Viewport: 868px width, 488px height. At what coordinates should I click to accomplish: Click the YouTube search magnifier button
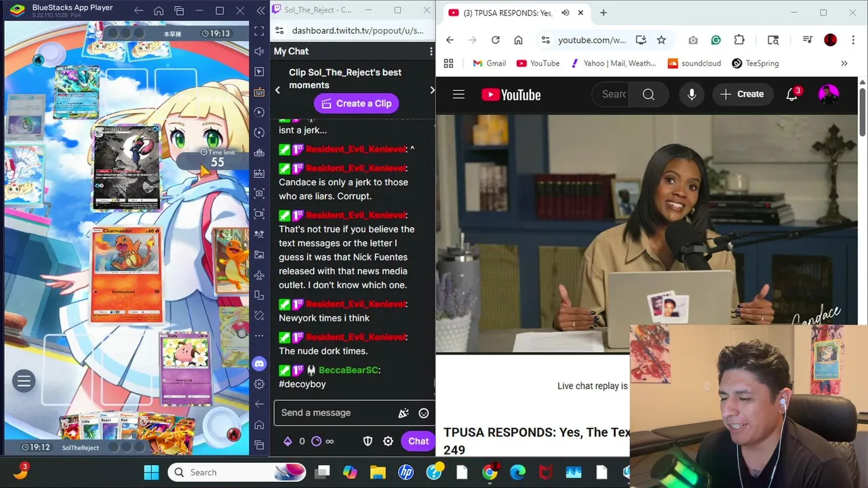tap(648, 94)
